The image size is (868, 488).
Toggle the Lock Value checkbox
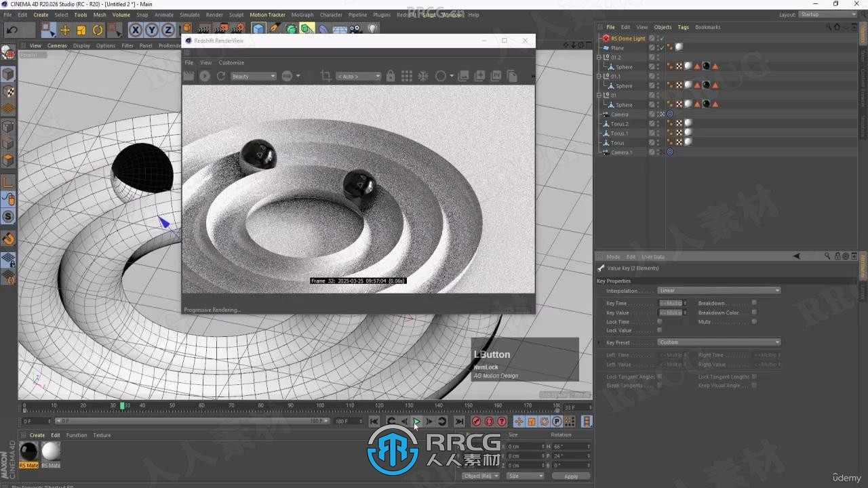coord(660,330)
